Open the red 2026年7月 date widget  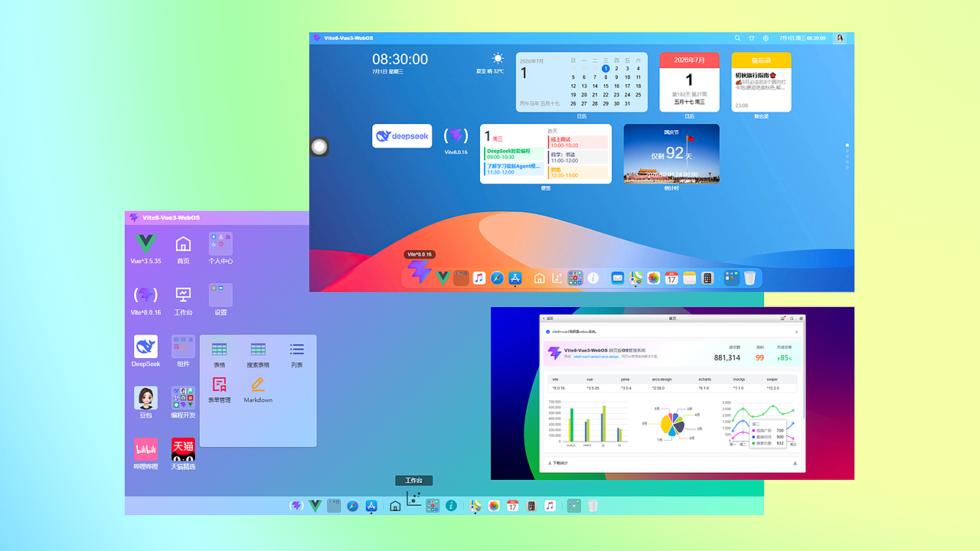(x=689, y=82)
